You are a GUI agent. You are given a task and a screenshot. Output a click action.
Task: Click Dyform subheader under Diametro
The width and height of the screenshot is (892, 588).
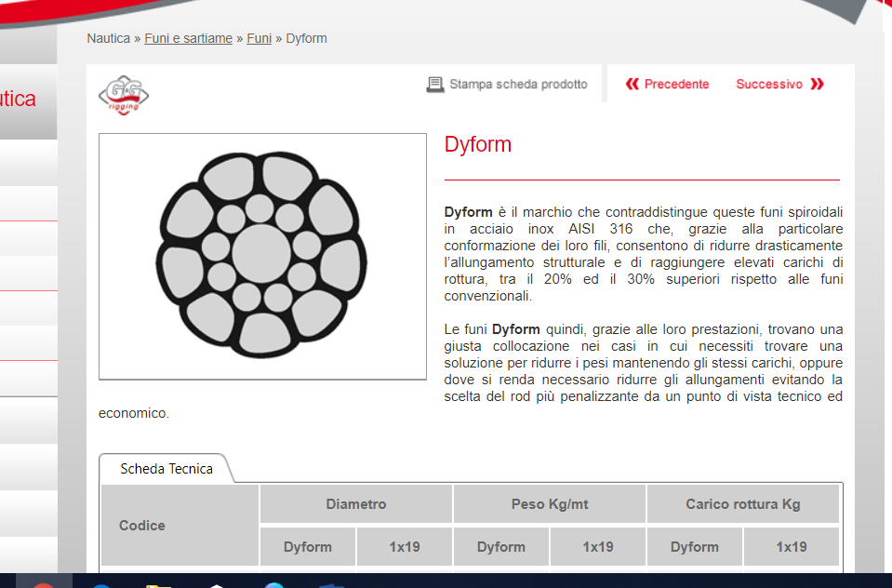[308, 546]
